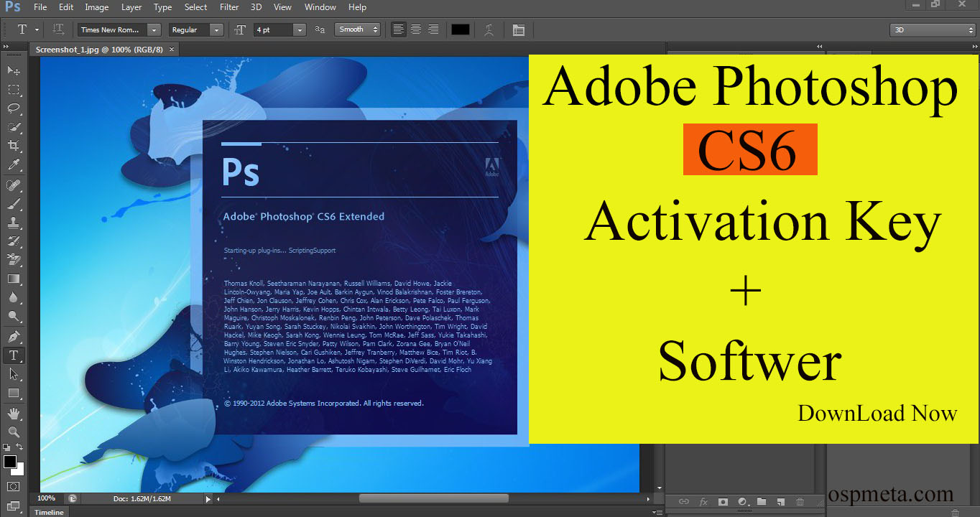Create a new layer group folder

762,501
